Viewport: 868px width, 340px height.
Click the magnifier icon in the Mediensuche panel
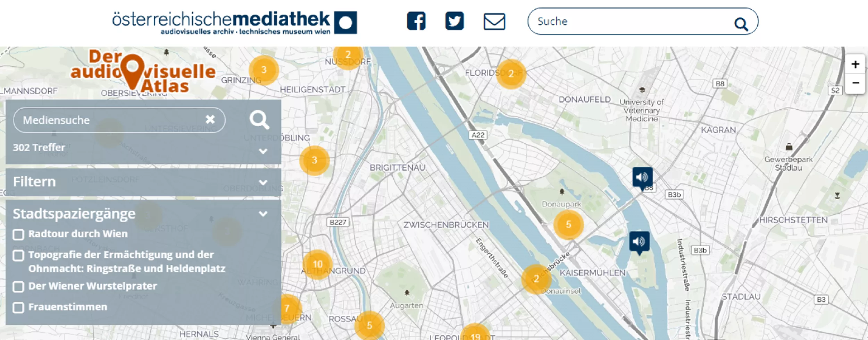260,120
